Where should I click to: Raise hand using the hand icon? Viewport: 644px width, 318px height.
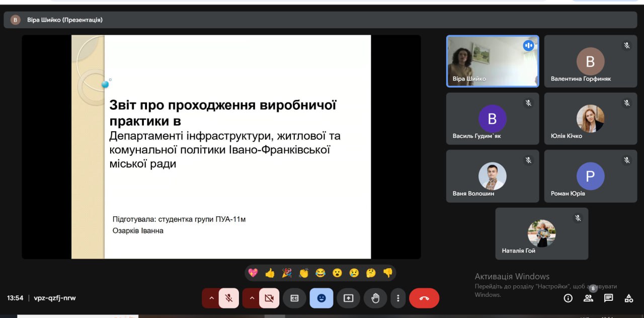(x=375, y=298)
